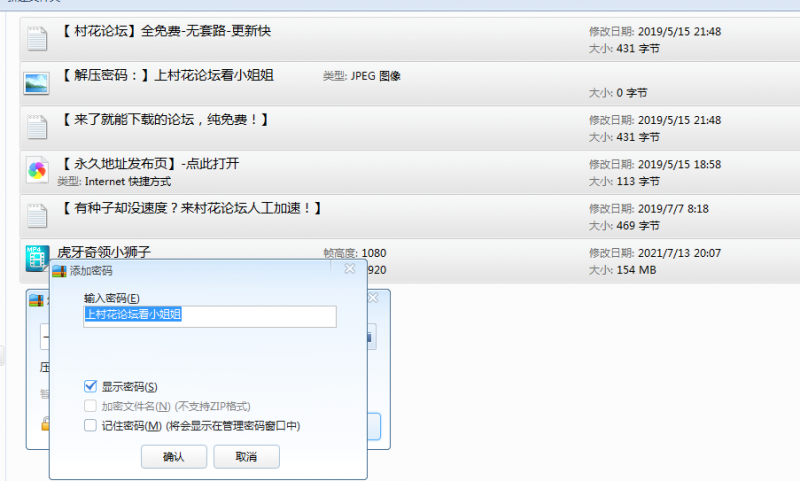
Task: Enable the 记住密码 checkbox
Action: [91, 426]
